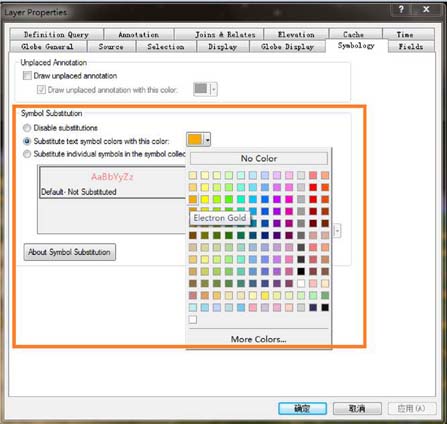Pick the white swatch in the gray column
Image resolution: width=447 pixels, height=424 pixels.
pyautogui.click(x=301, y=283)
